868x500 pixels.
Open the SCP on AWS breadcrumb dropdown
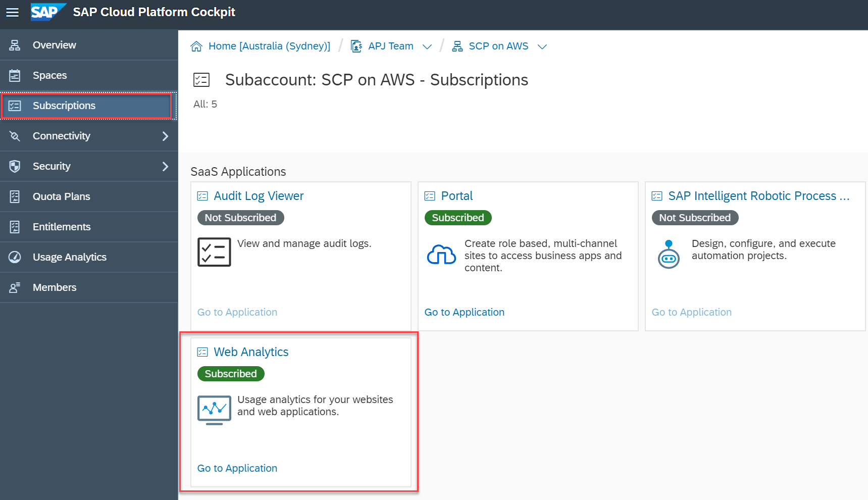[542, 46]
